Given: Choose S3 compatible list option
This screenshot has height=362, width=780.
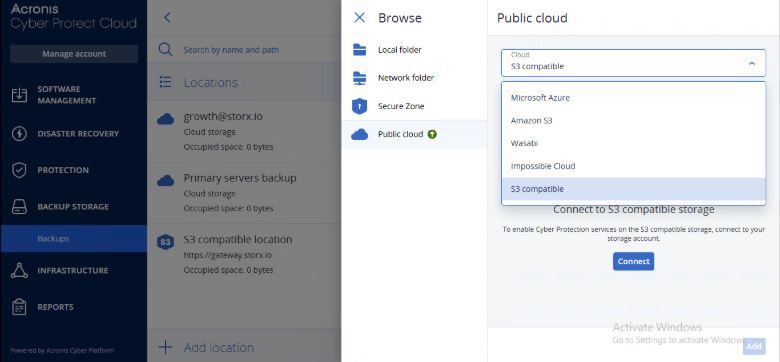Looking at the screenshot, I should pos(633,189).
